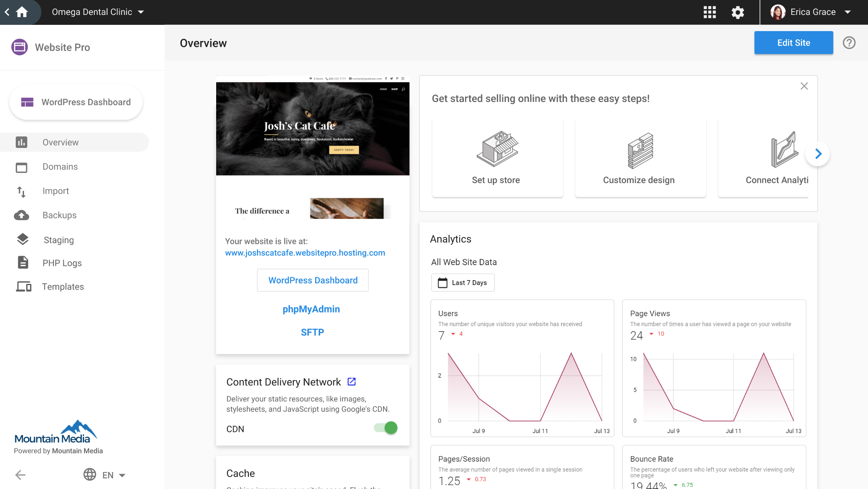Open the apps grid icon
Screen dimensions: 868x489
(709, 12)
